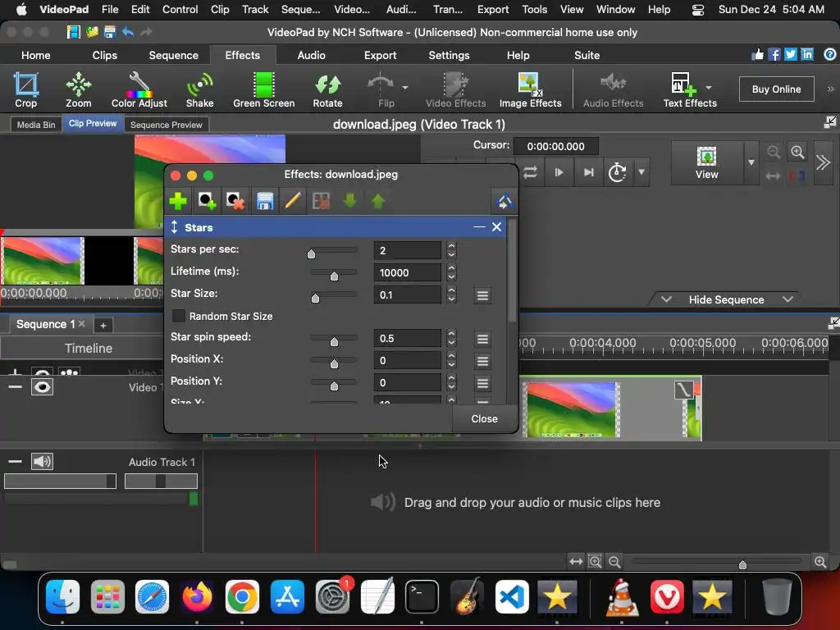Mute Audio Track 1 speaker toggle
The height and width of the screenshot is (630, 840).
(43, 461)
